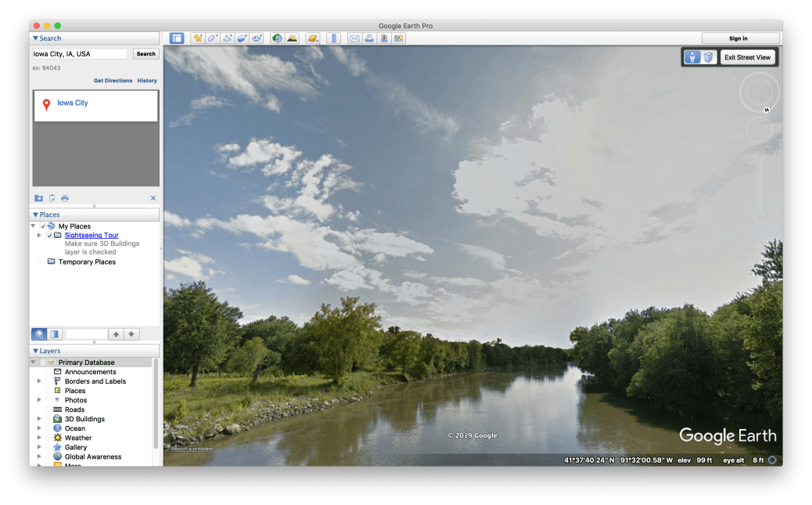Open the Ruler measurement tool
The image size is (812, 505).
pos(334,38)
